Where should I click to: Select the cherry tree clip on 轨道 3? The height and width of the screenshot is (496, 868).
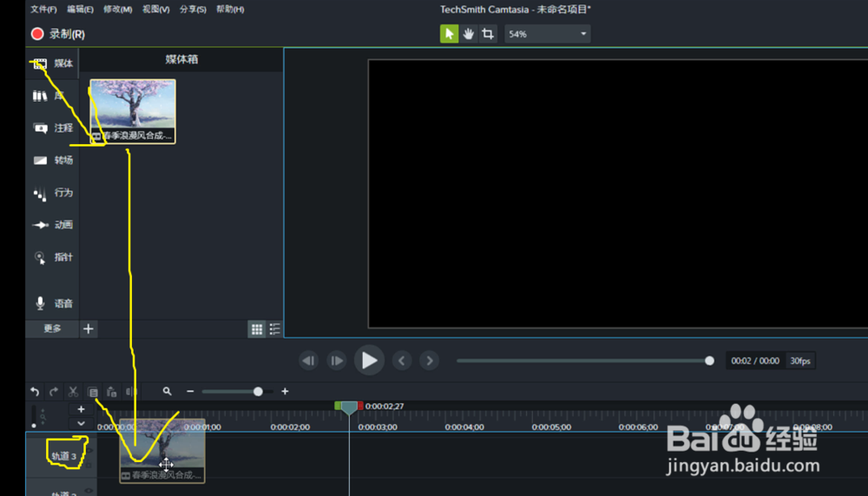click(x=162, y=451)
